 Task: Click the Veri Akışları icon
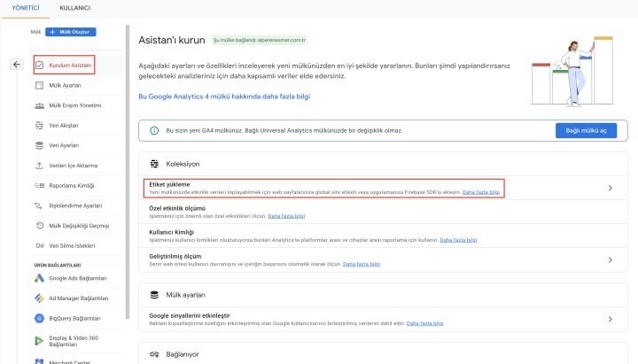(x=40, y=125)
